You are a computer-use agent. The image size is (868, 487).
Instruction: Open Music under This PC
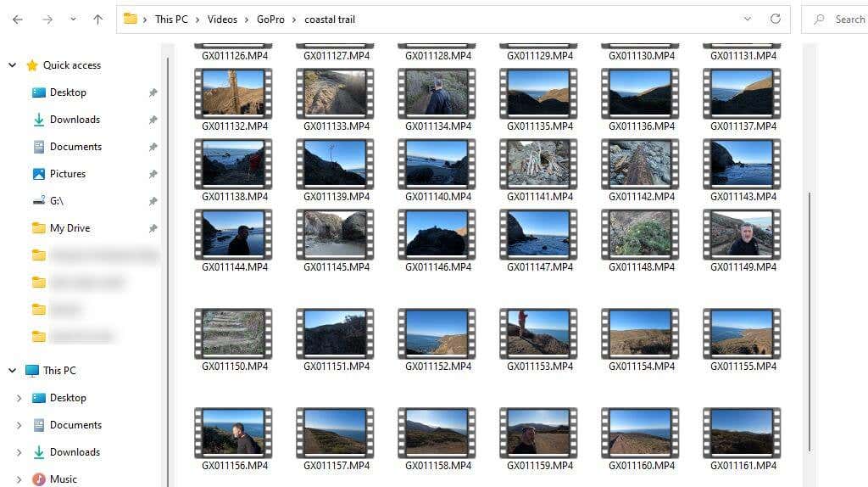pos(63,479)
